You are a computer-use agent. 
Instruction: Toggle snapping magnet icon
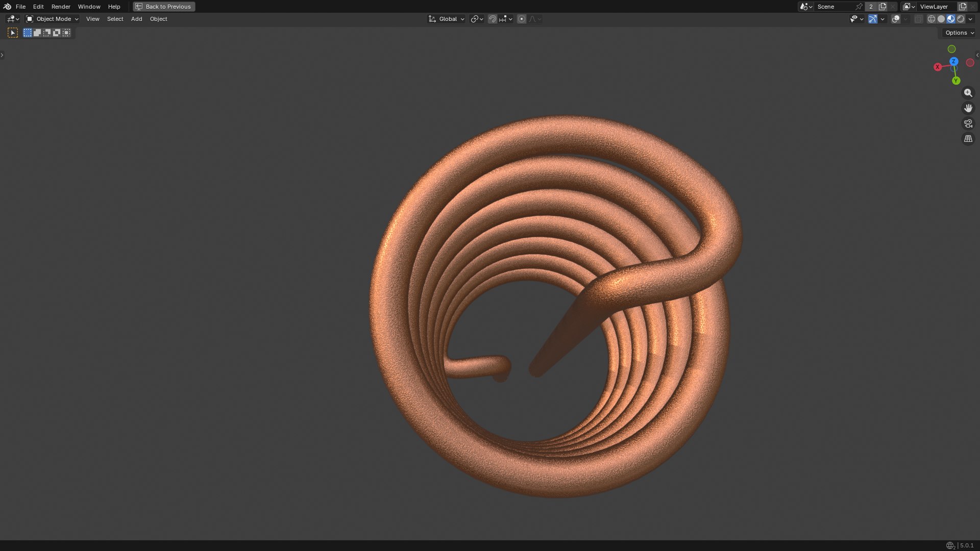click(x=492, y=19)
